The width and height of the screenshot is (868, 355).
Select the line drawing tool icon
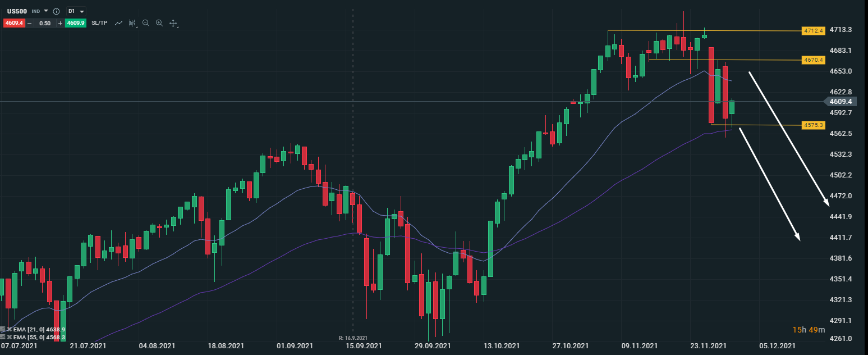(x=118, y=23)
